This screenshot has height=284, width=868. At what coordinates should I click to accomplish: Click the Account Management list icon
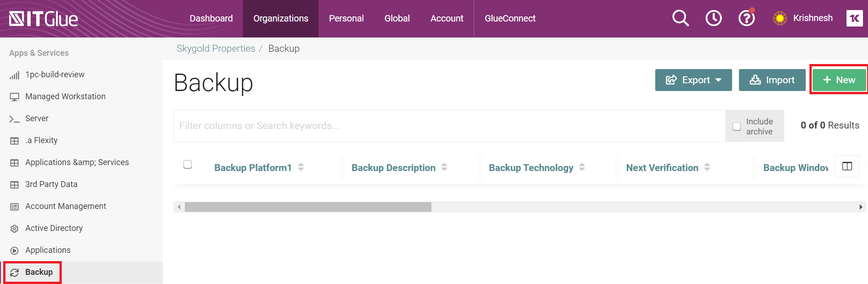pos(15,207)
